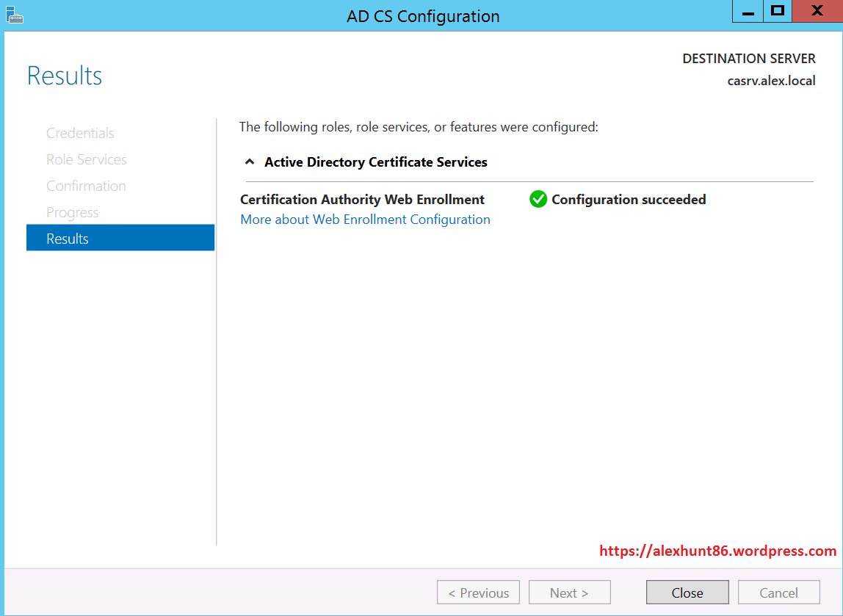Click the Cancel button

point(778,593)
